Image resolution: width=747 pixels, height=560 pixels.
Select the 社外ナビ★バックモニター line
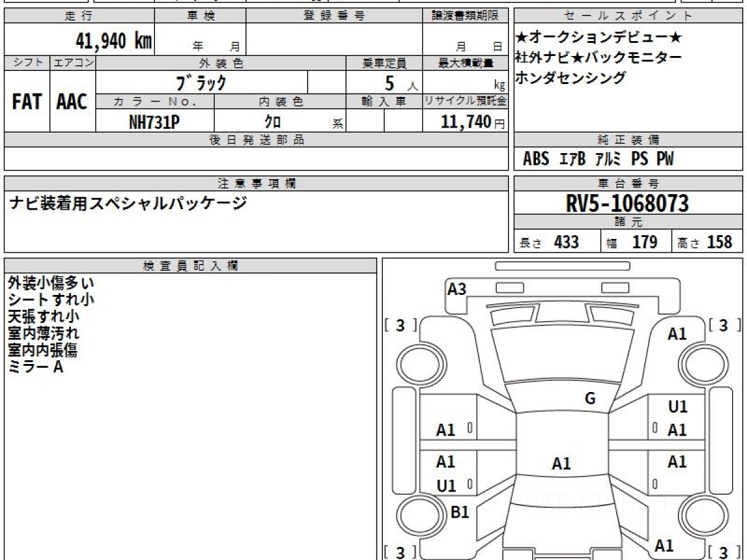click(598, 58)
